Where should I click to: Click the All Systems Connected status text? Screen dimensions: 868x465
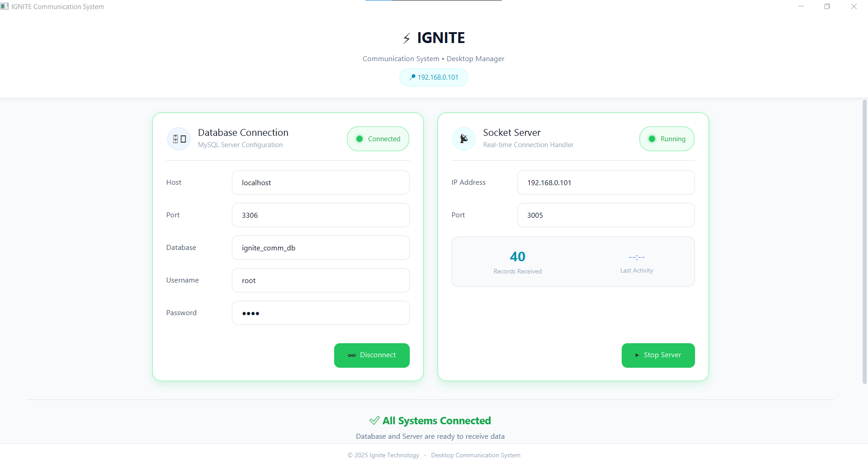coord(436,421)
